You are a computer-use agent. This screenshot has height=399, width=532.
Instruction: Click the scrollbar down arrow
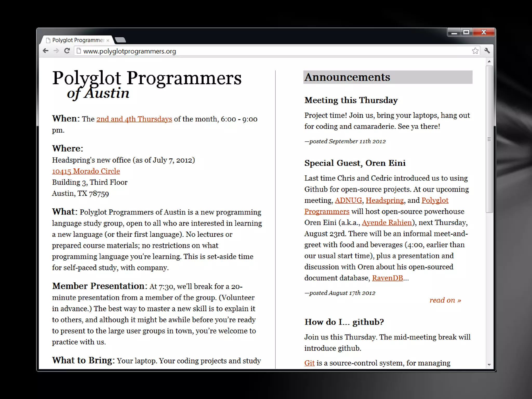pyautogui.click(x=489, y=365)
